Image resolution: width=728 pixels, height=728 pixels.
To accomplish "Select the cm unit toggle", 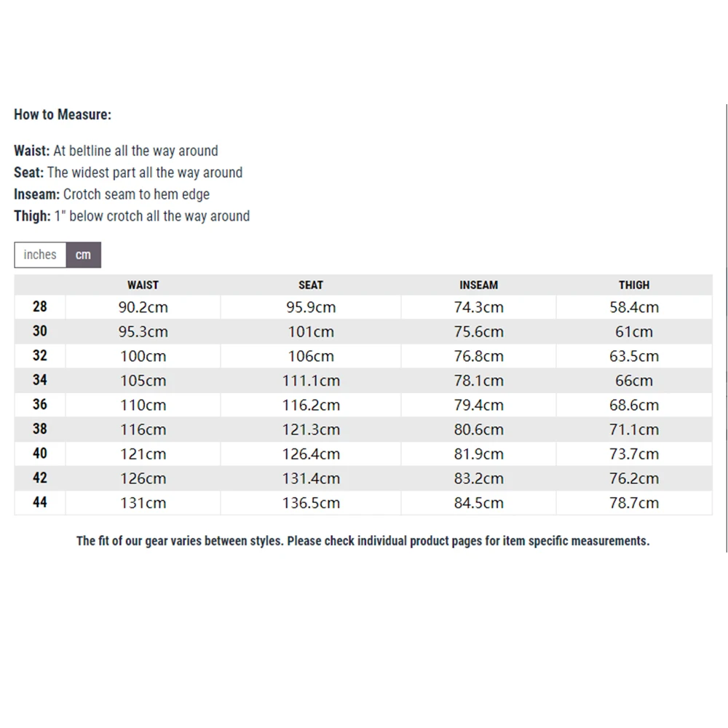I will point(84,255).
